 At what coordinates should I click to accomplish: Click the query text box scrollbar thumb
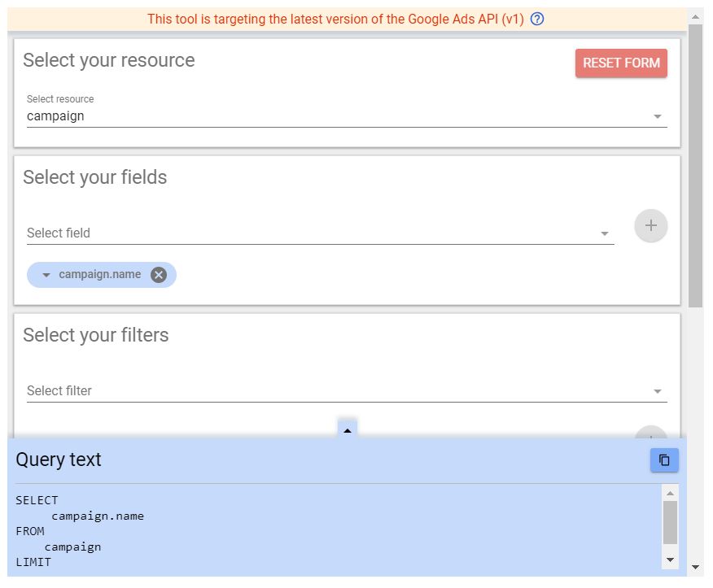tap(670, 521)
